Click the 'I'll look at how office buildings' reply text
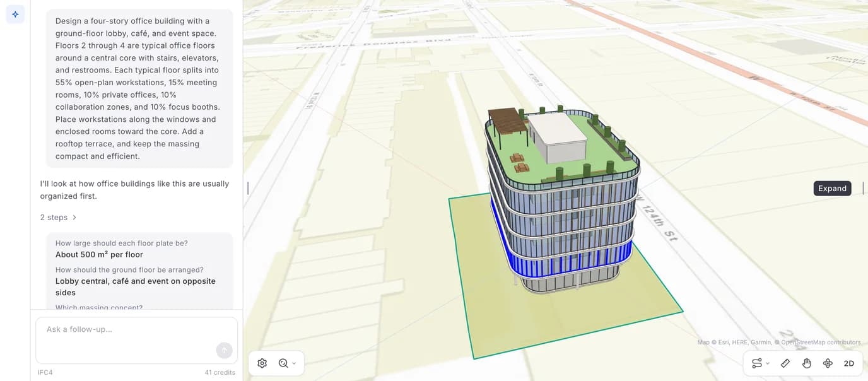 [134, 190]
